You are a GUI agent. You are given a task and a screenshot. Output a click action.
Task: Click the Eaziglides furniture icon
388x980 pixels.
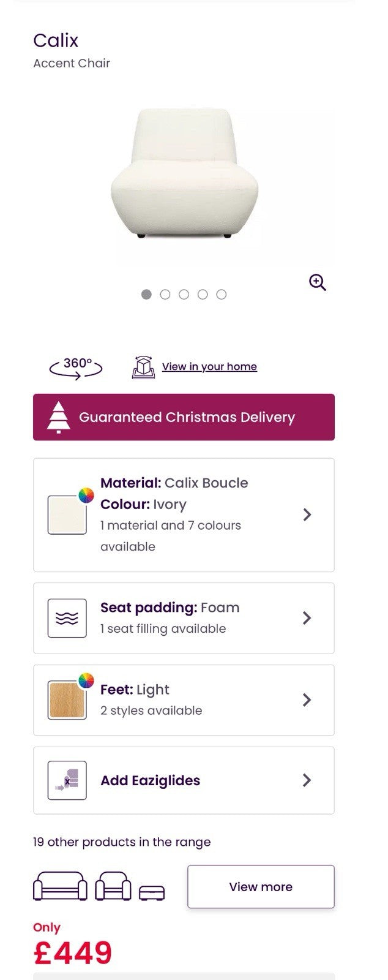pos(67,780)
